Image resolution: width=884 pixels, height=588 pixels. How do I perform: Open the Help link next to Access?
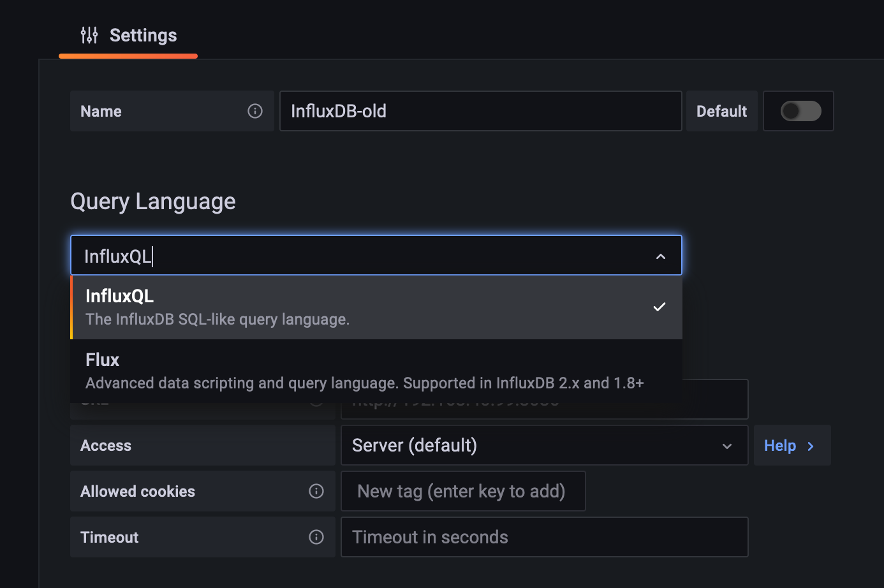792,445
